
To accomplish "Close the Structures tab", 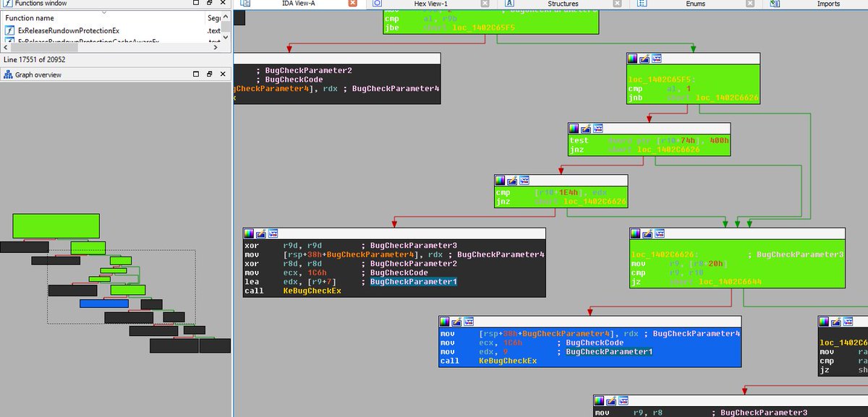I will coord(618,4).
